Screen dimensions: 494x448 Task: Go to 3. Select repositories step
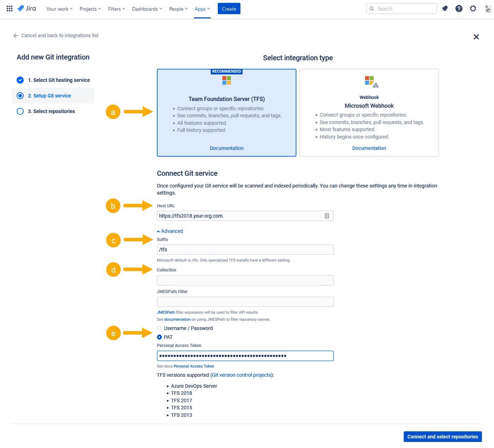point(51,111)
